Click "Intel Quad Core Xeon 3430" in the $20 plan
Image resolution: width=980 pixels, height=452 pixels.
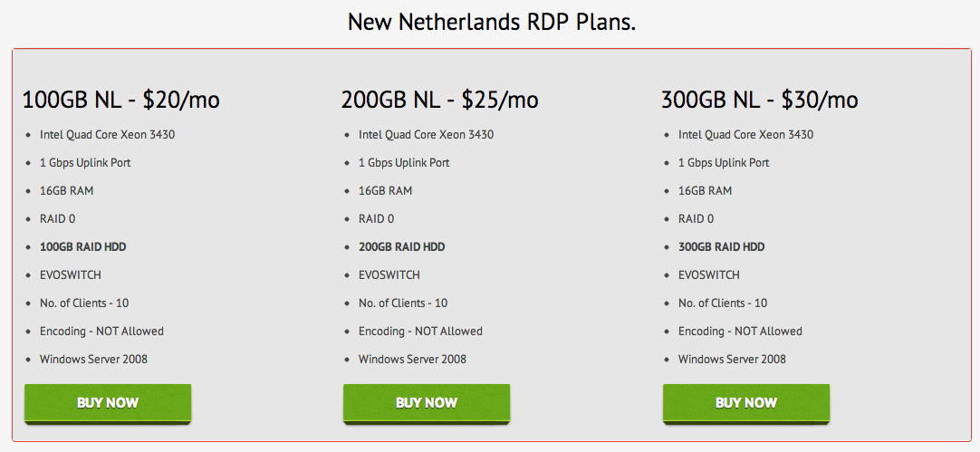[107, 135]
